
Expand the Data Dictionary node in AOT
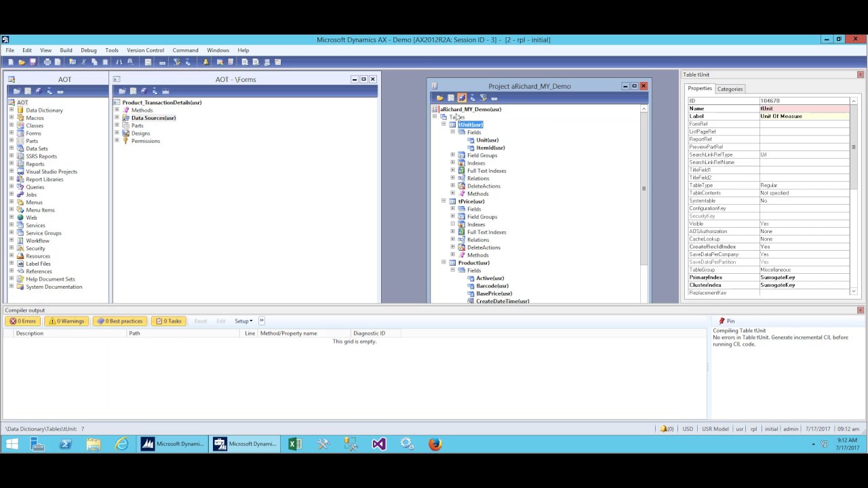12,110
